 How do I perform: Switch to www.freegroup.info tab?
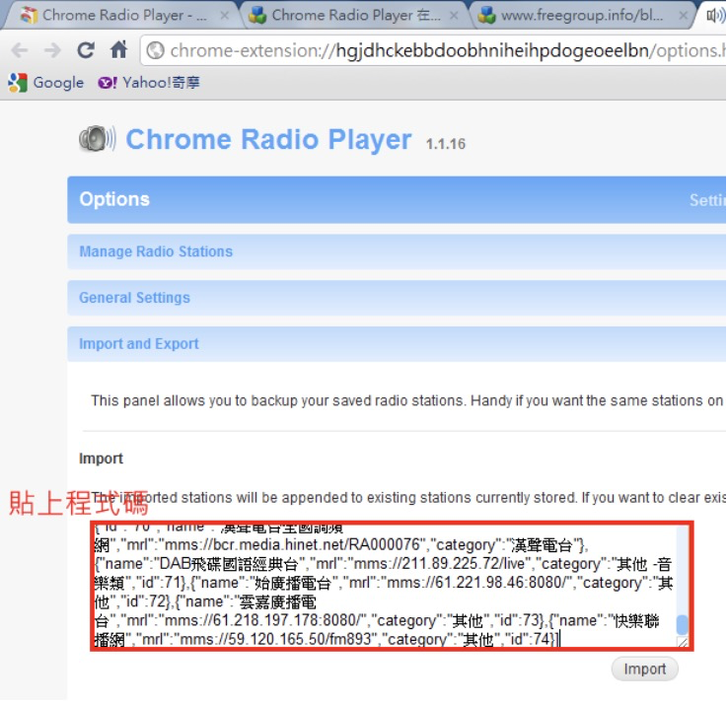[580, 16]
